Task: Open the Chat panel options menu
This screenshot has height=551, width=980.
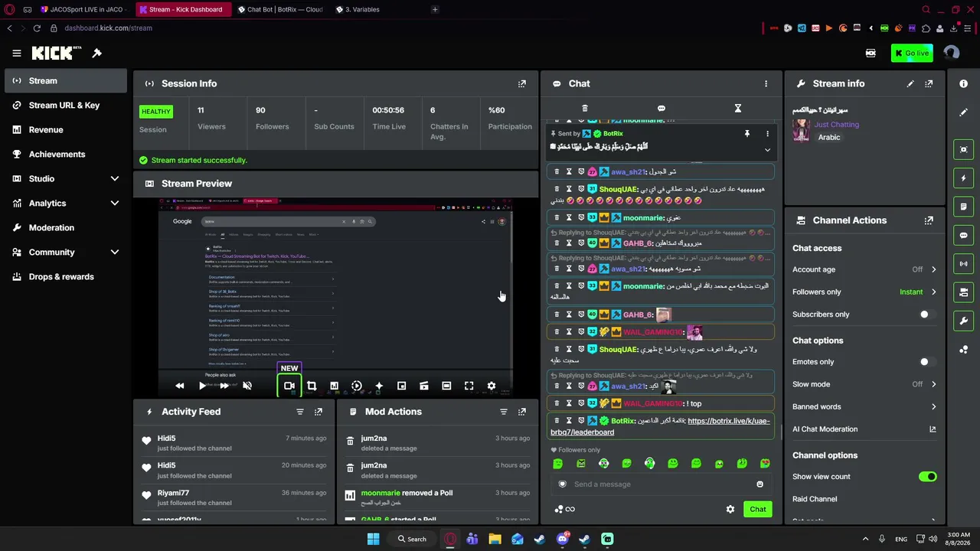Action: [766, 83]
